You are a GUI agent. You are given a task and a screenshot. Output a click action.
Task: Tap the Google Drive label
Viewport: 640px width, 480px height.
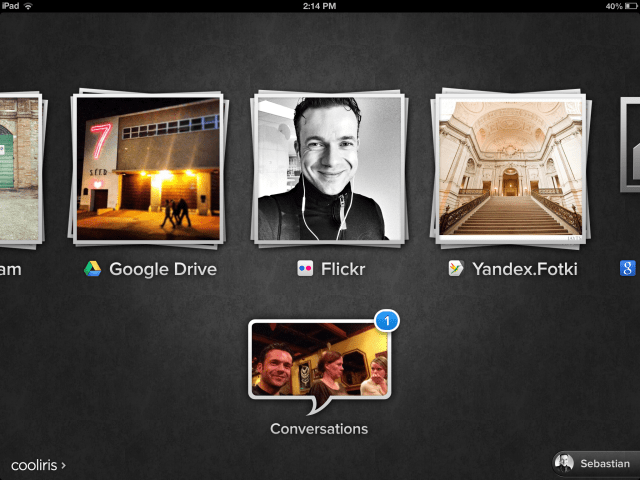(x=163, y=269)
